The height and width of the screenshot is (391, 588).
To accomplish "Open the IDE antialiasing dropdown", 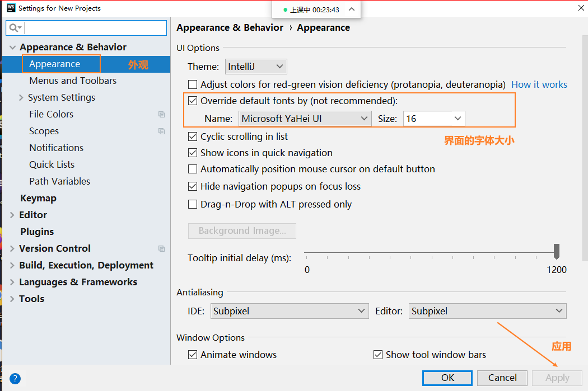I will (x=290, y=311).
